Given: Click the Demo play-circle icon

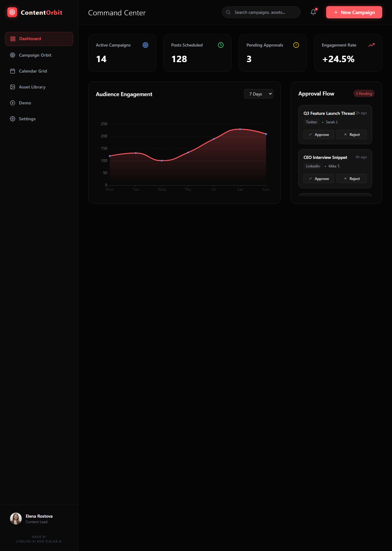Looking at the screenshot, I should (x=13, y=103).
